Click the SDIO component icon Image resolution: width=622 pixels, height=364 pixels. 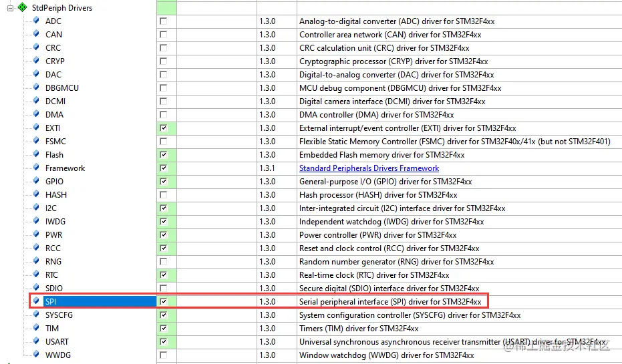[x=36, y=287]
